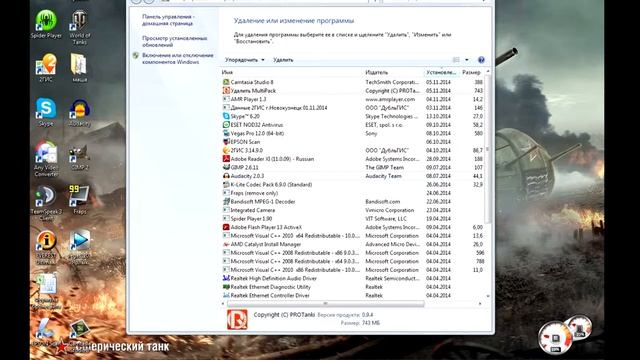The image size is (640, 360).
Task: Launch World of Tanks desktop icon
Action: [x=80, y=27]
